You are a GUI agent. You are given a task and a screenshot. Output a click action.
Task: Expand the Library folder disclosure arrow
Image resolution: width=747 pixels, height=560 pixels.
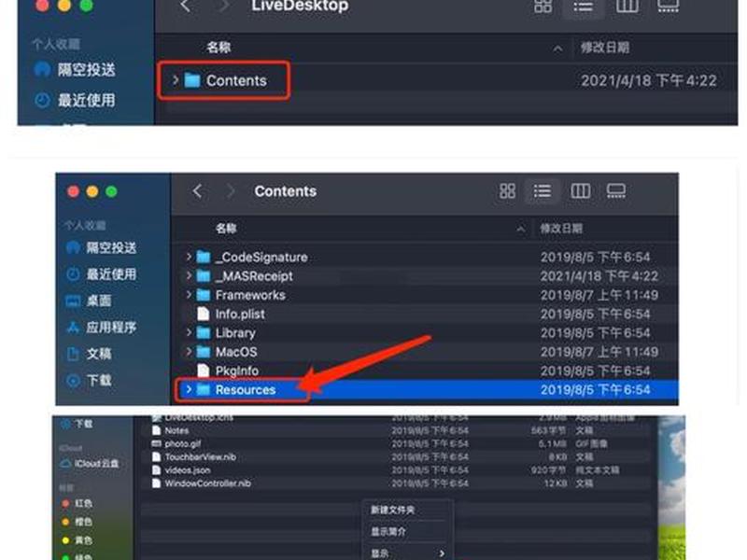click(189, 332)
